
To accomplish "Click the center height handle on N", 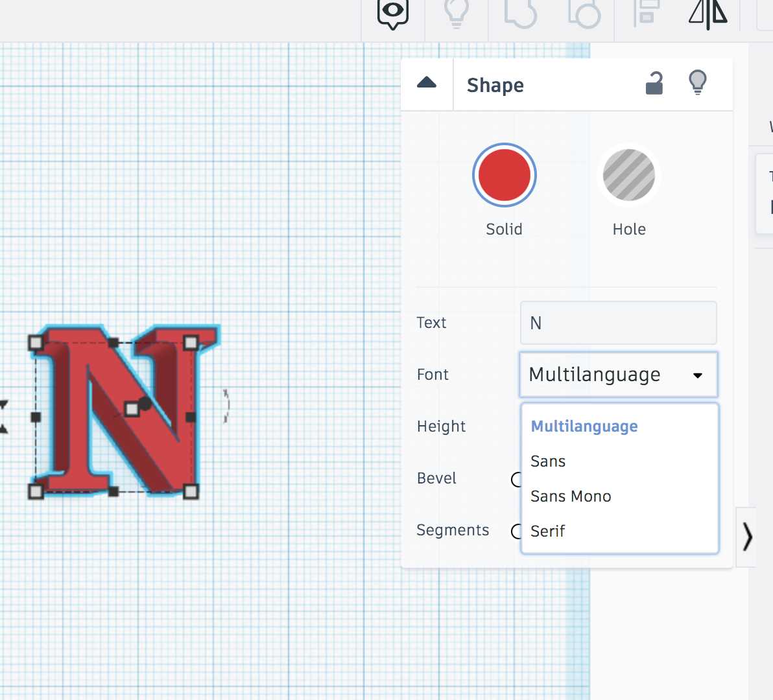I will [132, 409].
